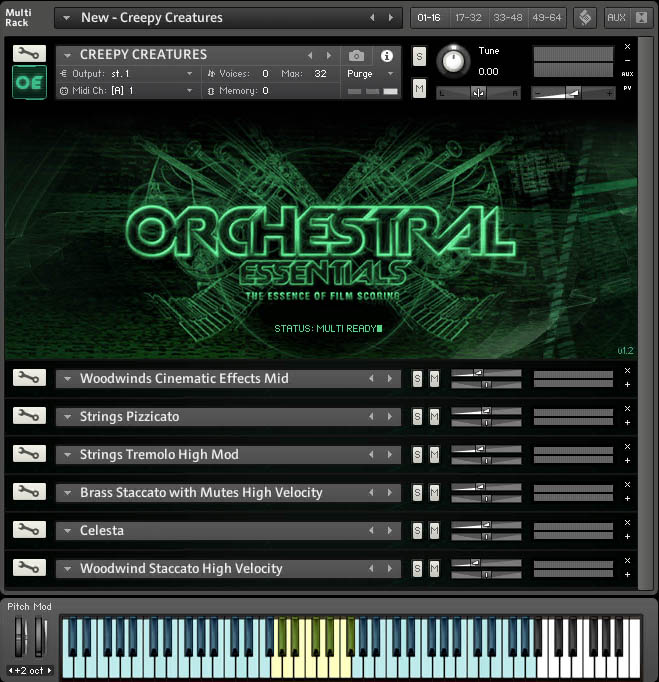Load next multi using arrow in top bar
659x682 pixels.
tap(391, 17)
